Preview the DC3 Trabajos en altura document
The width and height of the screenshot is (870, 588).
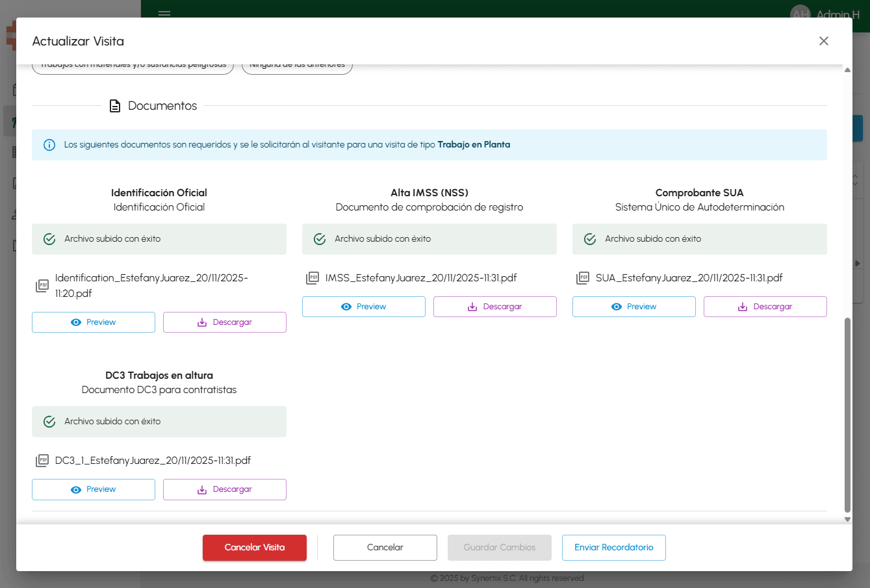tap(94, 489)
